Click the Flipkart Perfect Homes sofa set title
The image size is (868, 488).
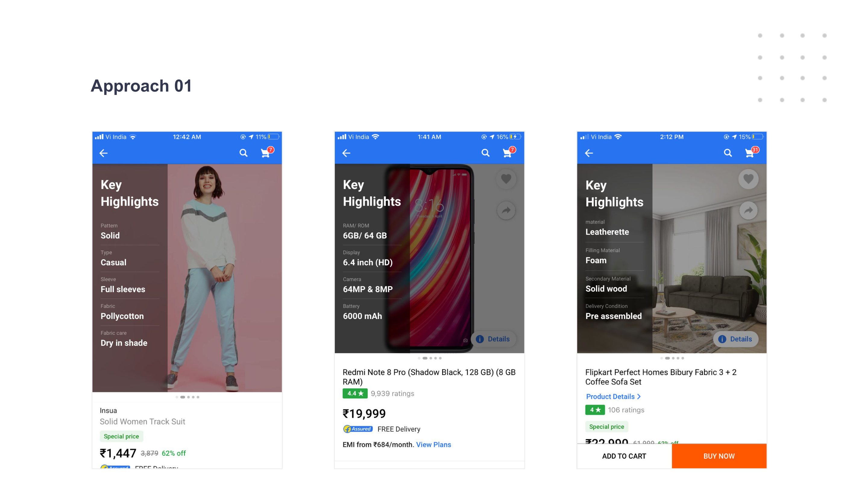[x=661, y=377]
